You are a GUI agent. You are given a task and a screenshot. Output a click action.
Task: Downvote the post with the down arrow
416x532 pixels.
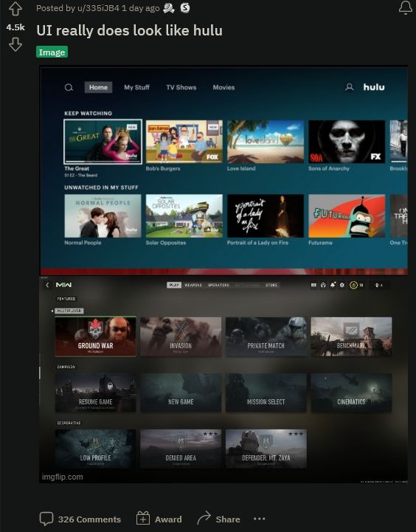pyautogui.click(x=15, y=44)
